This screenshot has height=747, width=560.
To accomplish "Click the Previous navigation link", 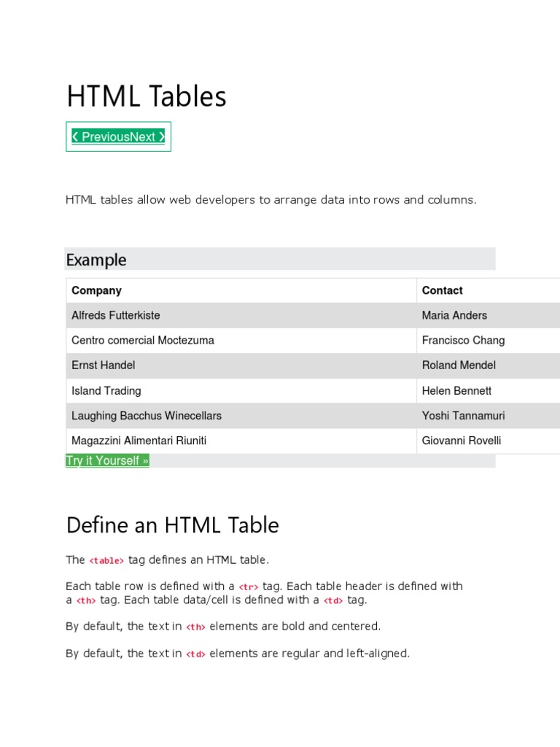I will [x=101, y=136].
